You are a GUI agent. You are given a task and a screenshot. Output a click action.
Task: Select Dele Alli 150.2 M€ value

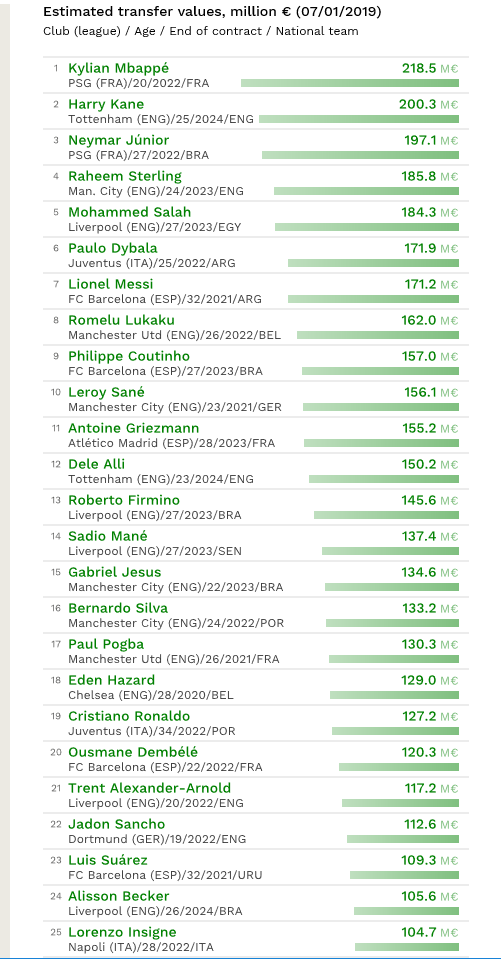pos(429,464)
